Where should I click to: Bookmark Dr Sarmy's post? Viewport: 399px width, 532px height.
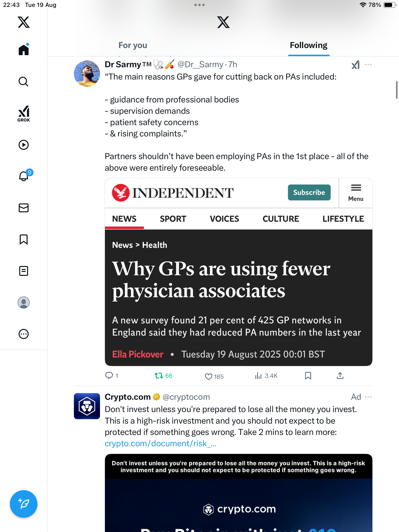point(308,376)
